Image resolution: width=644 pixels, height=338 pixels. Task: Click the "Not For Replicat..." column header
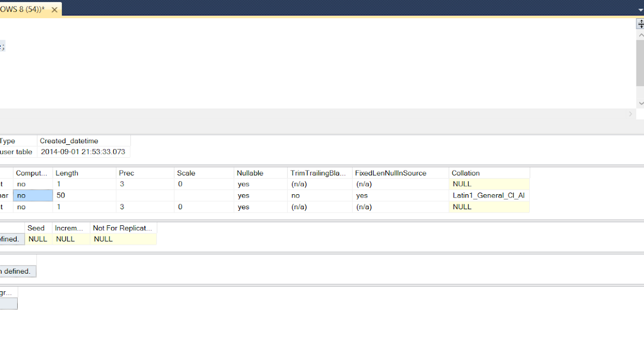[123, 227]
